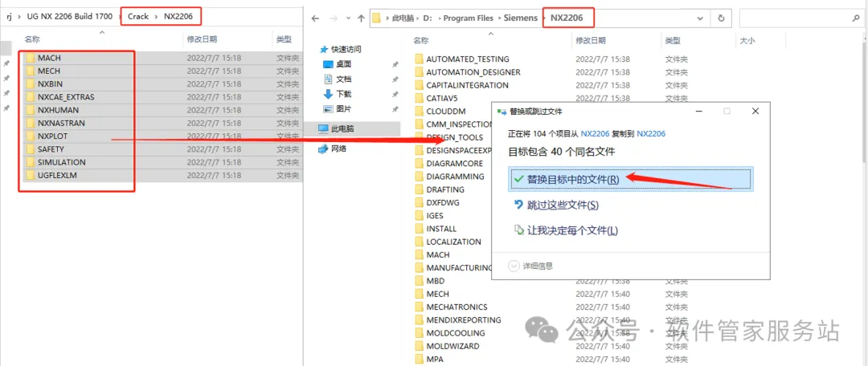Select the AUTOMATION_DESIGNER folder icon
Image resolution: width=868 pixels, height=366 pixels.
[419, 72]
